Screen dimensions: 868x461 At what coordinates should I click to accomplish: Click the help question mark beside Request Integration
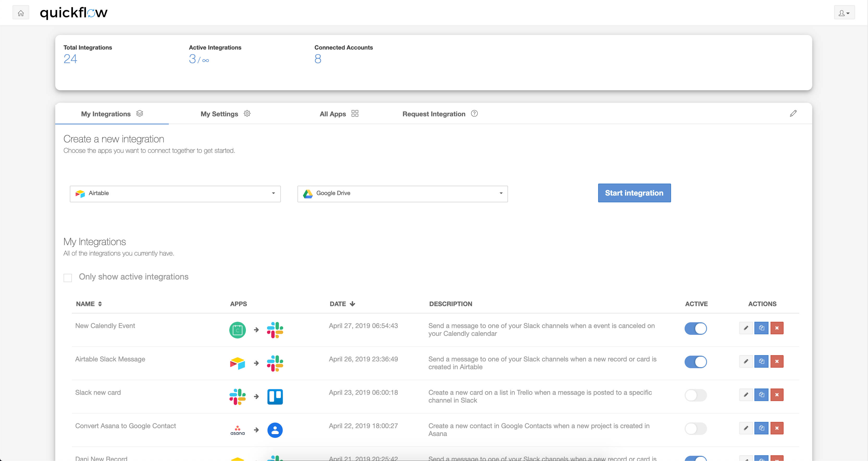474,114
